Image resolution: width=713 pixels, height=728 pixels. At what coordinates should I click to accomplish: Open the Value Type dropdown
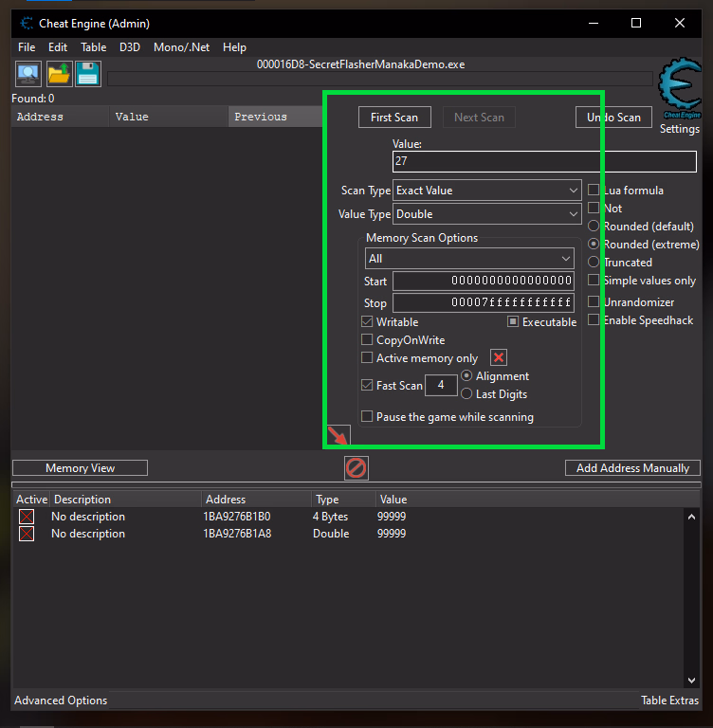[x=486, y=214]
